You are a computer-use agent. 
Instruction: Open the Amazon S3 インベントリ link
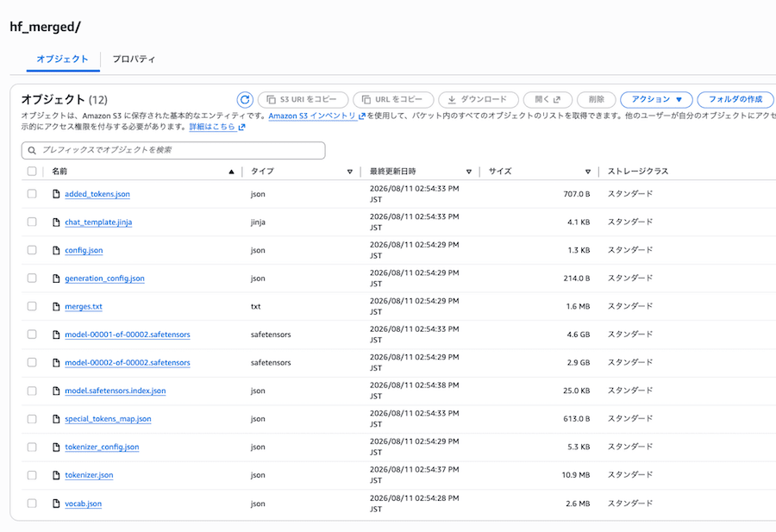pyautogui.click(x=312, y=116)
